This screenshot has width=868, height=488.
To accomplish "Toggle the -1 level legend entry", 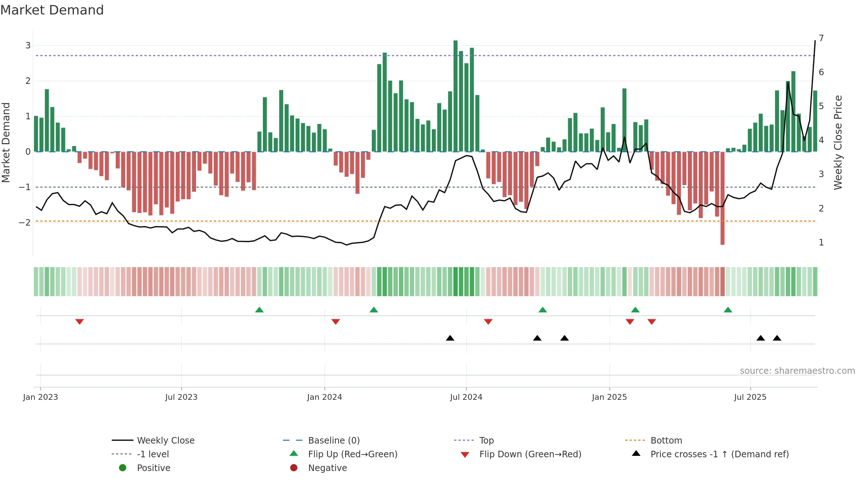I will pyautogui.click(x=140, y=454).
